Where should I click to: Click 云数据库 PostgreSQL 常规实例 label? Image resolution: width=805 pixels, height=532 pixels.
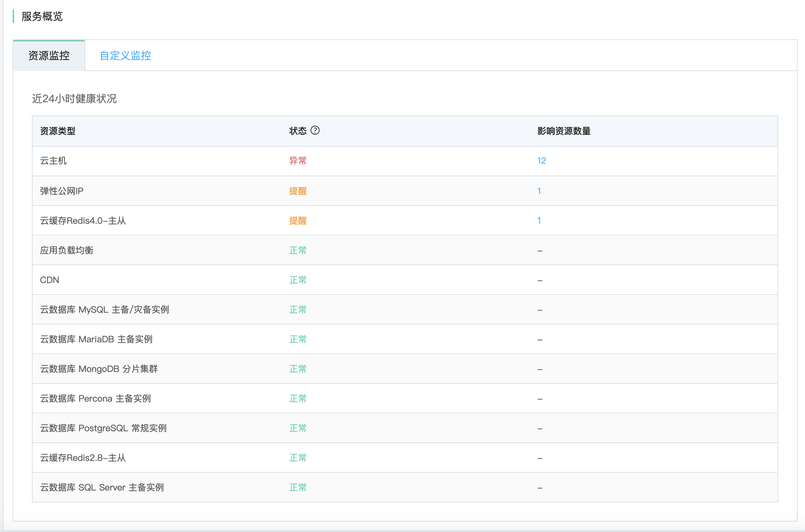point(103,428)
